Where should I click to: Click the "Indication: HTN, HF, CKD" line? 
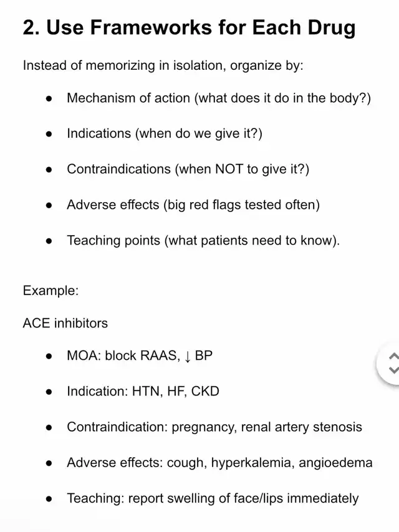coord(143,392)
